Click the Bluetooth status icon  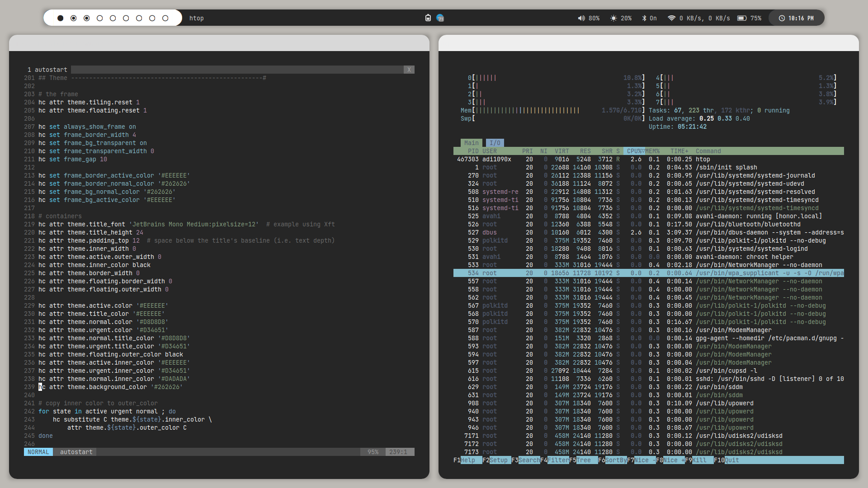click(x=644, y=18)
